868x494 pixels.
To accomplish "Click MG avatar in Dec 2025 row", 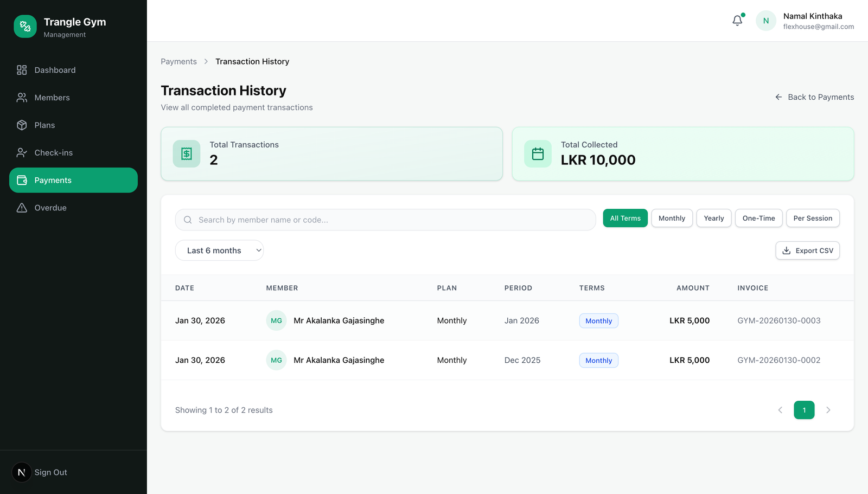I will tap(276, 360).
